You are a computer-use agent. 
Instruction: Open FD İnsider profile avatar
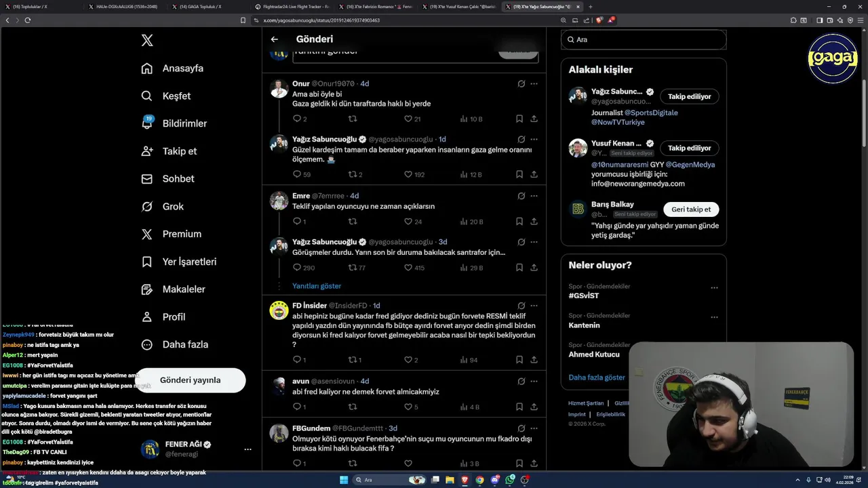point(279,310)
